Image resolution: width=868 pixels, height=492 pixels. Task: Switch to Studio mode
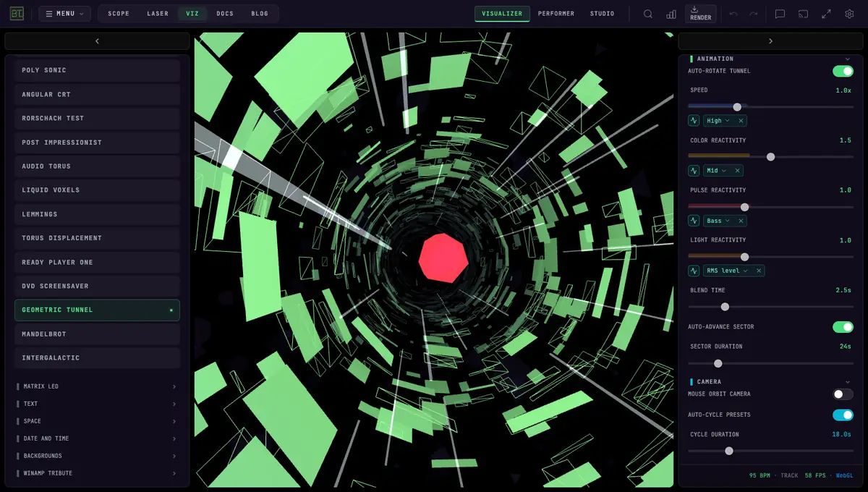(x=602, y=14)
